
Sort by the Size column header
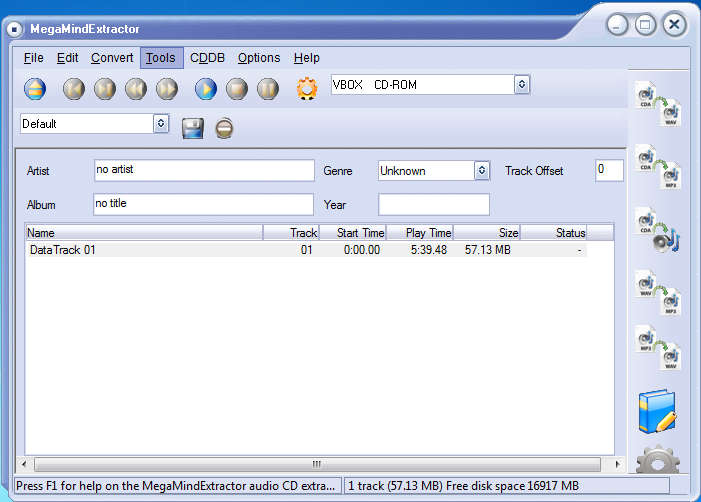487,233
